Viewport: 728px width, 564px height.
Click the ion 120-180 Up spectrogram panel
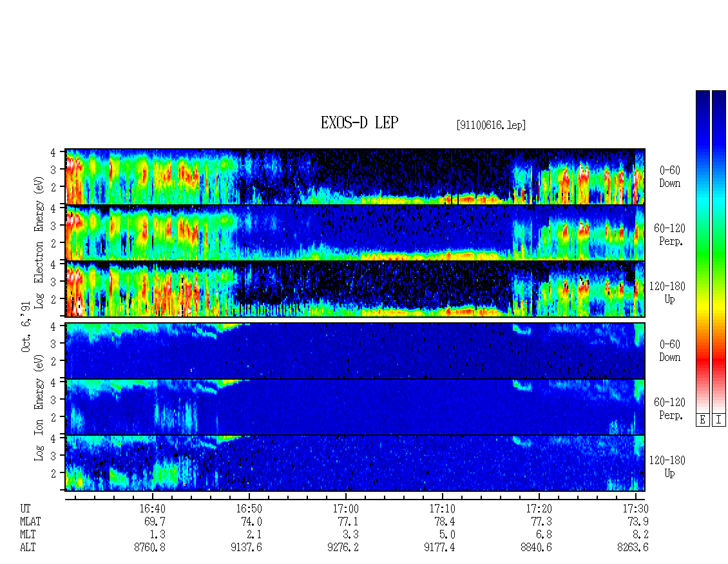click(355, 463)
